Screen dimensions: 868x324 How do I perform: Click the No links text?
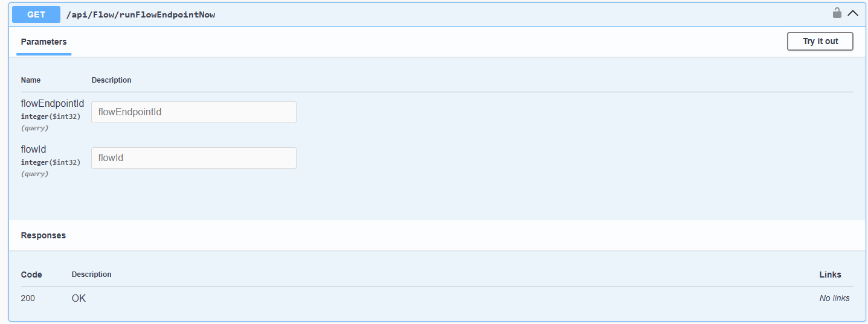click(x=834, y=298)
